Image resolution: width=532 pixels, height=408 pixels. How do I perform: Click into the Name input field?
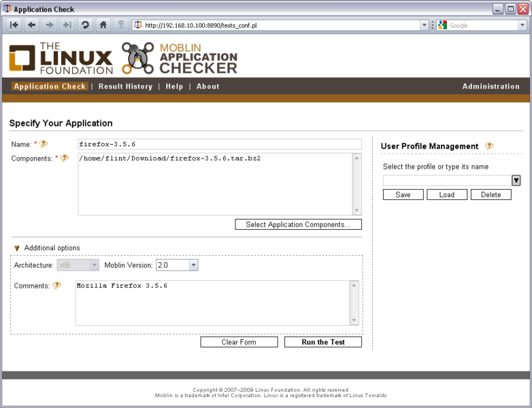coord(220,144)
